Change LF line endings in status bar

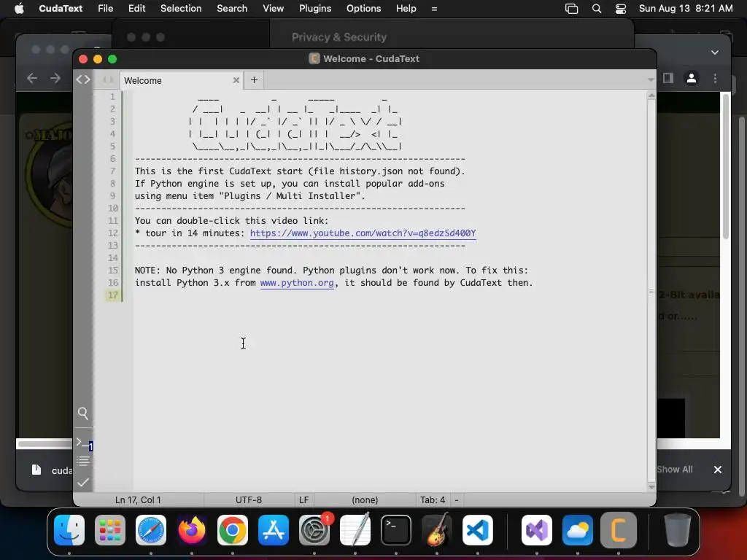[x=304, y=500]
